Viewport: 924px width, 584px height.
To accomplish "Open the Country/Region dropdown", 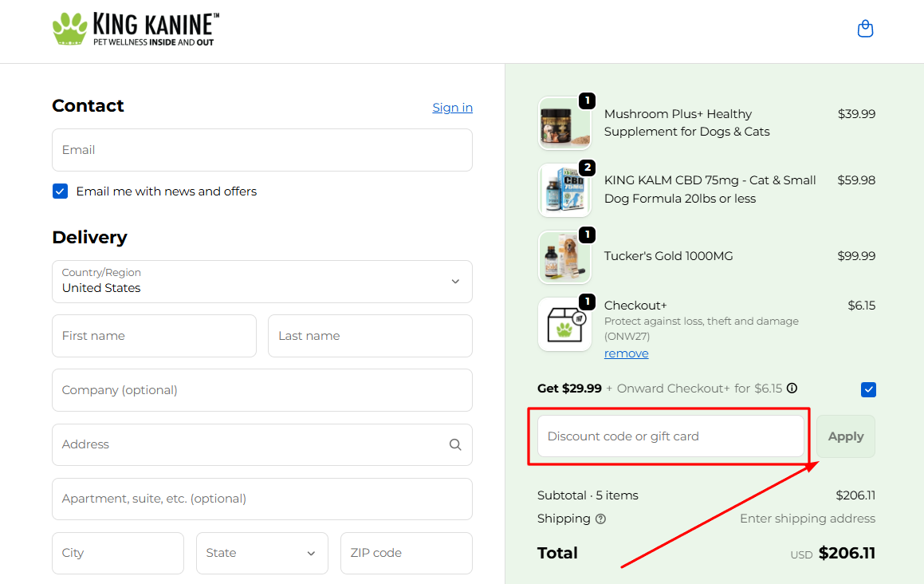I will (262, 282).
